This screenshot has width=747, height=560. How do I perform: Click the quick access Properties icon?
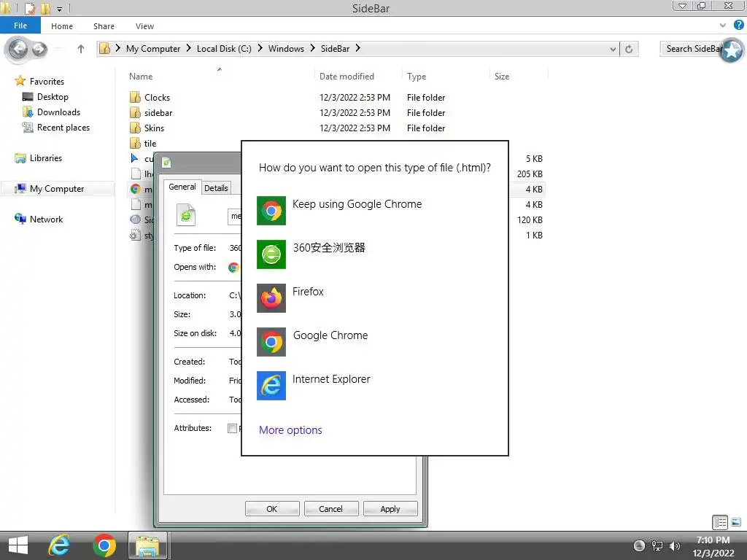pyautogui.click(x=30, y=8)
